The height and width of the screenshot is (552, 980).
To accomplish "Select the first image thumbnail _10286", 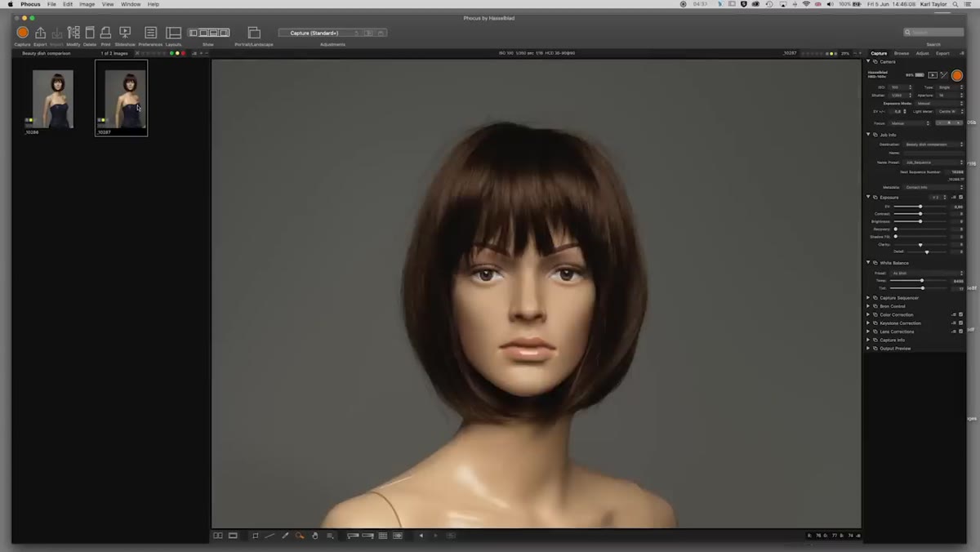I will point(53,99).
